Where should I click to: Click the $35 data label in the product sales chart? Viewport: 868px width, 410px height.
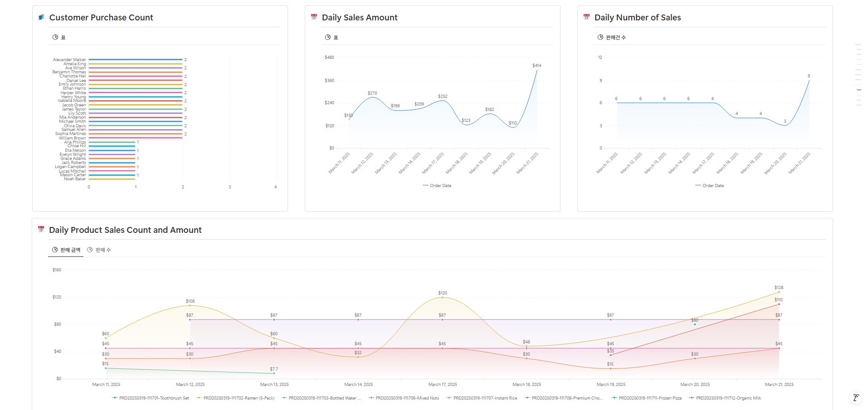[610, 351]
